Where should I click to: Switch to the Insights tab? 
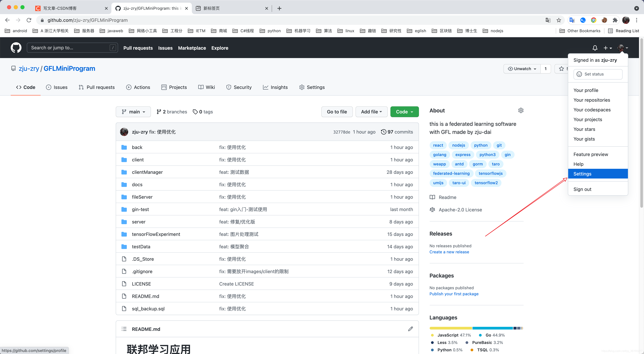[275, 87]
